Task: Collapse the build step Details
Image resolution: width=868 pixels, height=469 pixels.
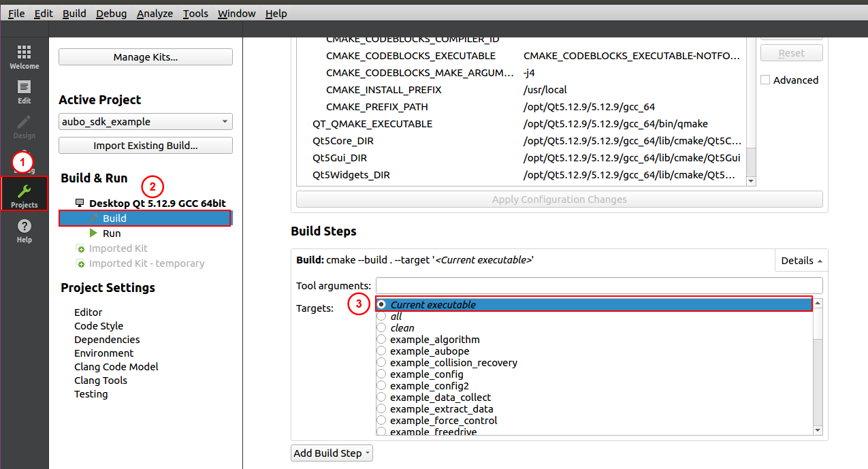Action: pos(801,260)
